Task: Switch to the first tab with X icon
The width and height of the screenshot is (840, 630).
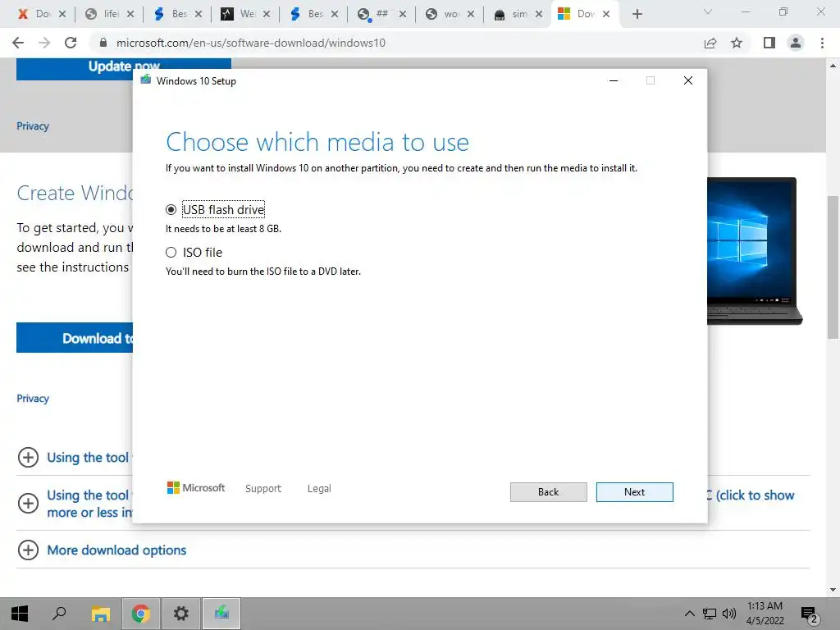Action: coord(34,14)
